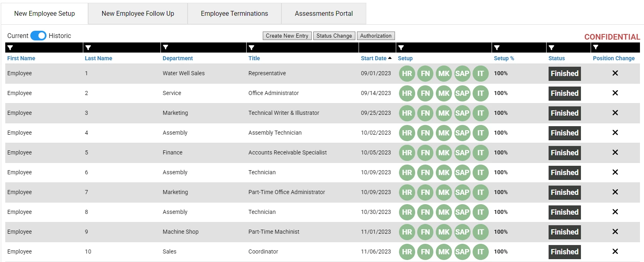Click the X Position Change icon for Employee 10

pos(615,251)
